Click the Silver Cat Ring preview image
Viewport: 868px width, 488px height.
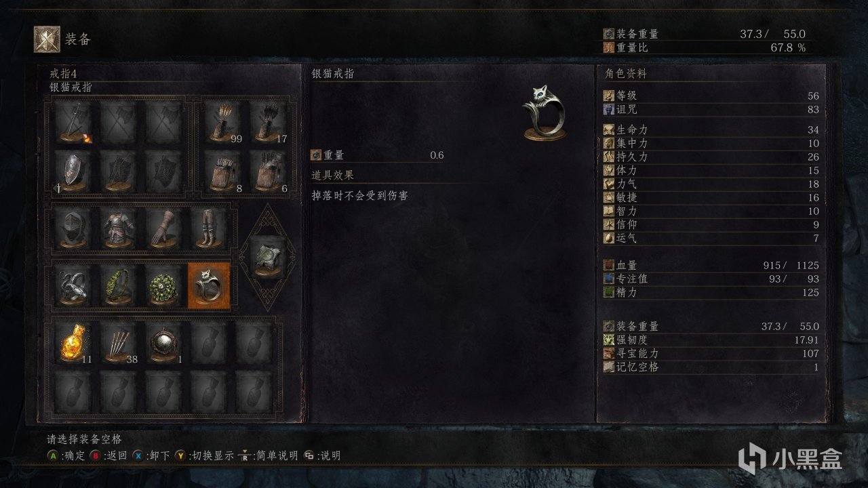pos(546,113)
